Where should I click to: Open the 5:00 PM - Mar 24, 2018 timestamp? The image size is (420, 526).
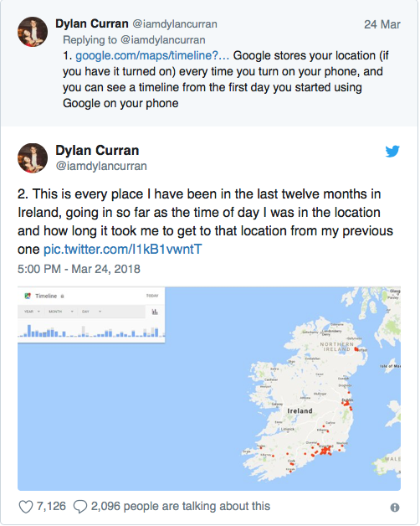click(x=79, y=269)
